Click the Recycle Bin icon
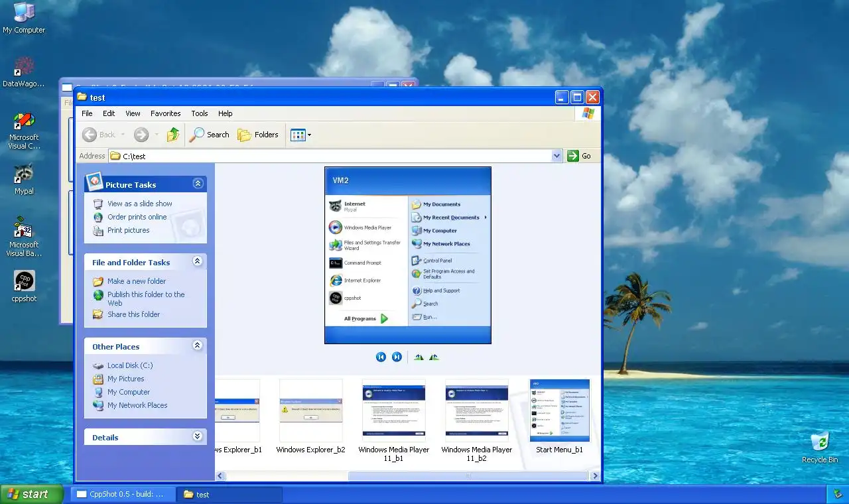The image size is (849, 504). coord(820,447)
